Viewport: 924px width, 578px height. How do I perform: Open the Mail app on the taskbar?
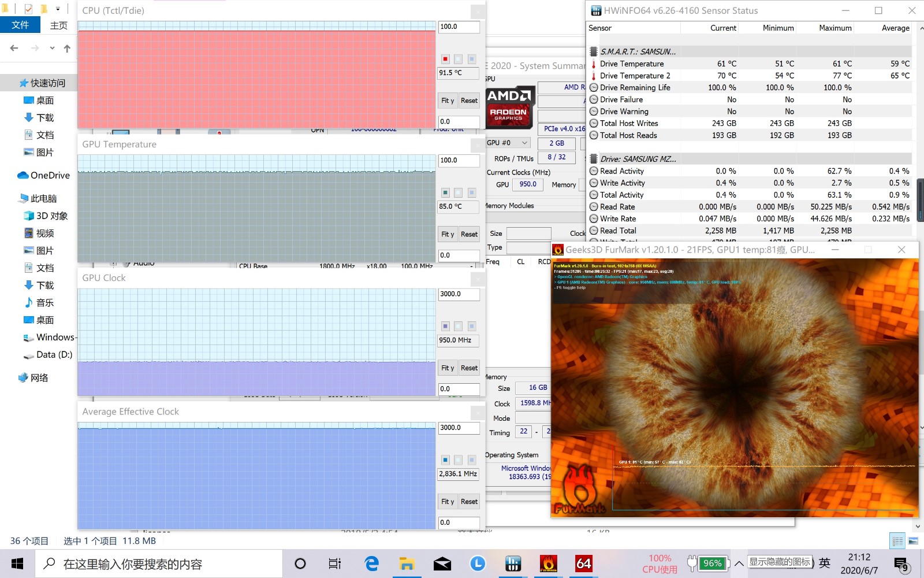coord(442,564)
